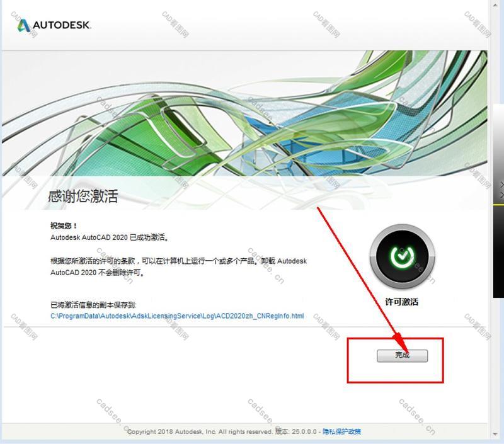Select the paragraph starting with 根据您所激活的许可的条款
This screenshot has width=504, height=444.
point(179,266)
